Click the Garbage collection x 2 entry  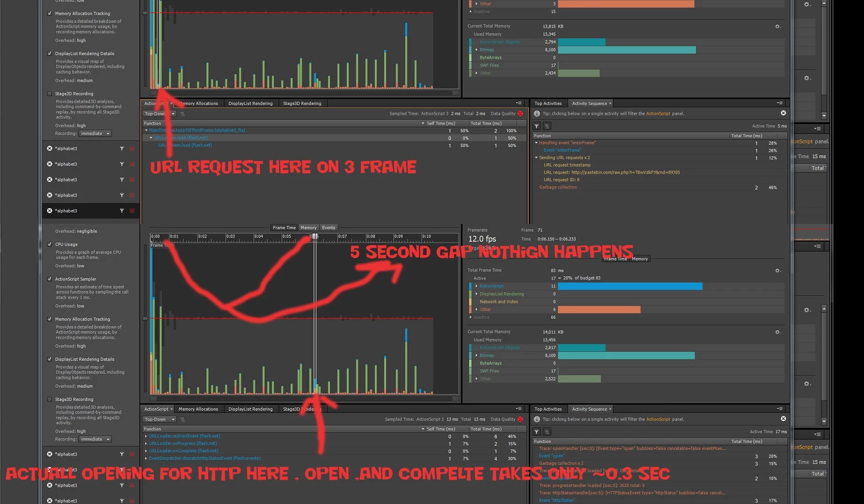click(x=562, y=463)
